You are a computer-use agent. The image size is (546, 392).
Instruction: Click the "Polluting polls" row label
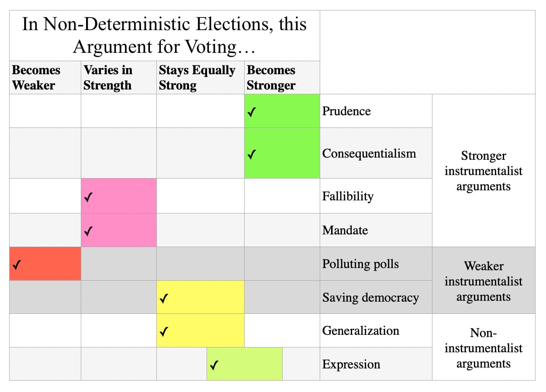click(x=360, y=264)
